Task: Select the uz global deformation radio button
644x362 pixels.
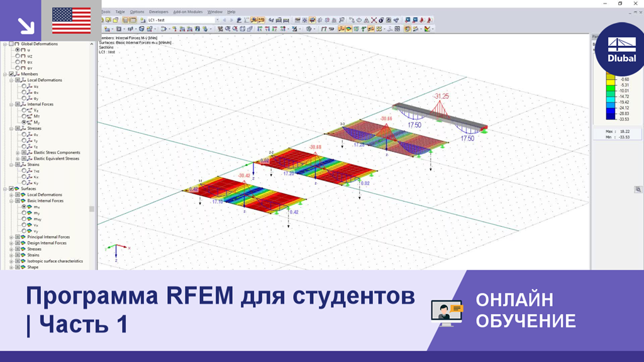Action: (x=18, y=56)
